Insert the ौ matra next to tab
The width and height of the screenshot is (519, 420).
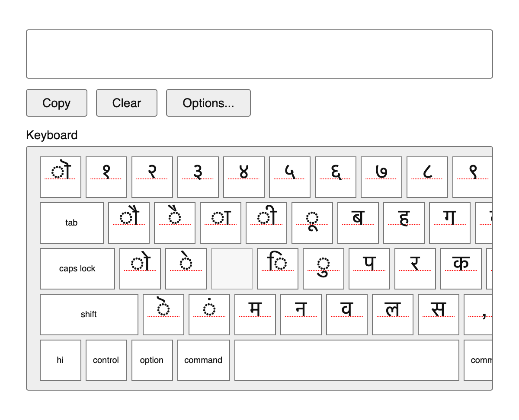(129, 223)
